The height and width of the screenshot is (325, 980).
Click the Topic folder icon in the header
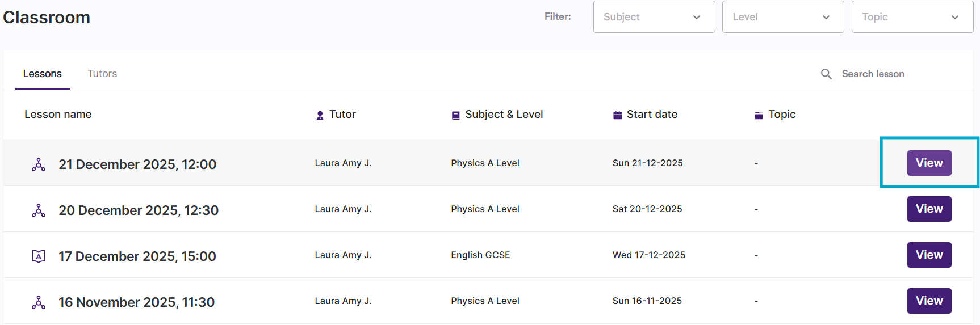(759, 115)
